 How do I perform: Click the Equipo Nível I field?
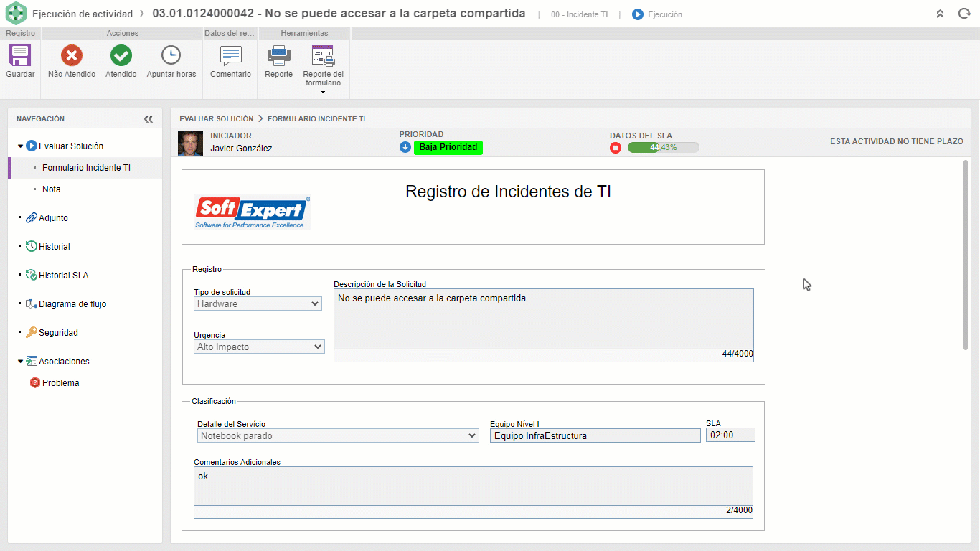595,435
